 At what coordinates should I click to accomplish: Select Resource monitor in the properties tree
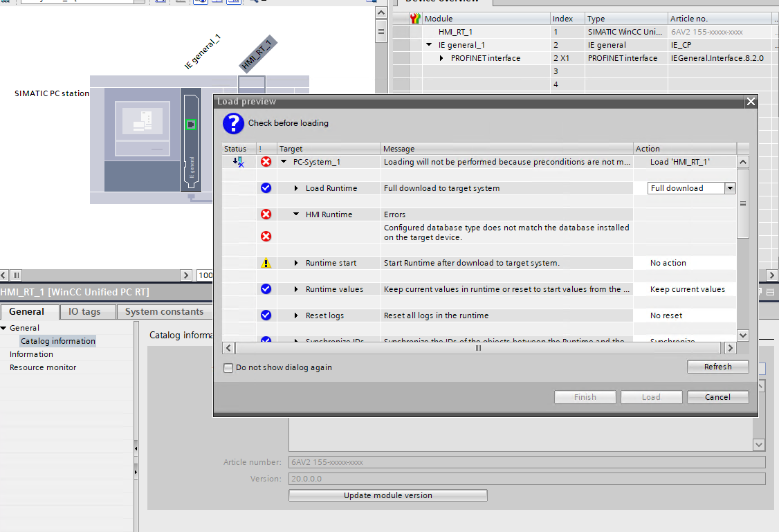(43, 367)
